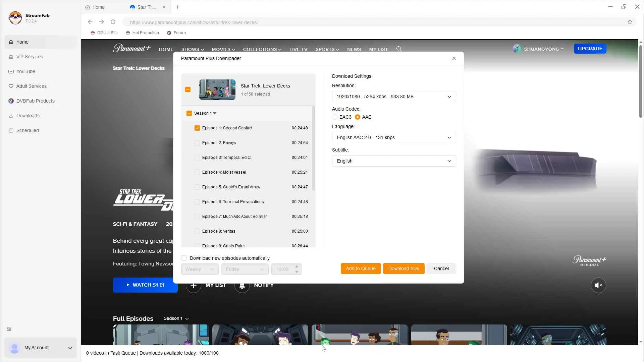
Task: Open Full Episodes Season 1 selector
Action: [176, 318]
